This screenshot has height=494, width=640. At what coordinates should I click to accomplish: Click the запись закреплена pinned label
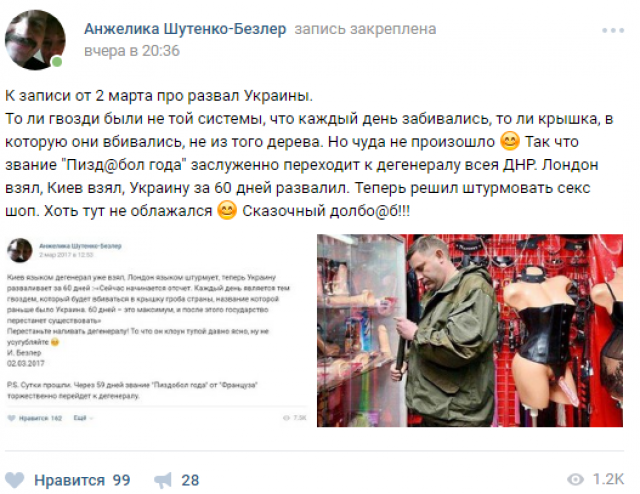pos(365,29)
